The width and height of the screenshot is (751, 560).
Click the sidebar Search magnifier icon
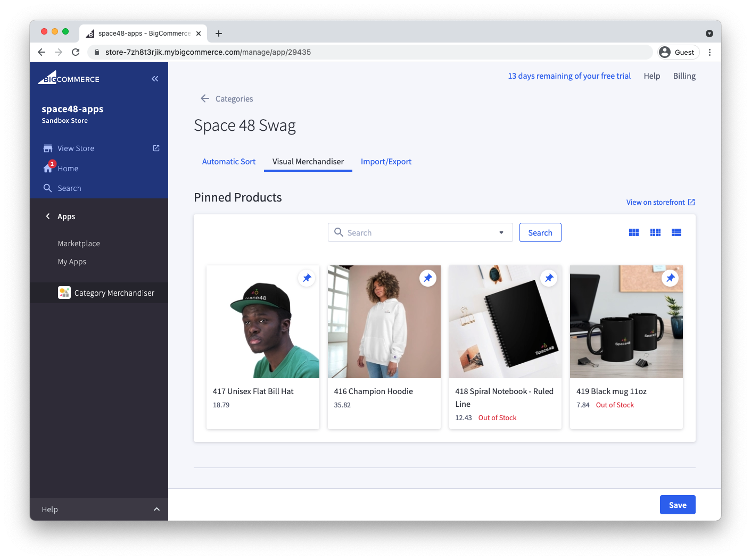pos(48,188)
